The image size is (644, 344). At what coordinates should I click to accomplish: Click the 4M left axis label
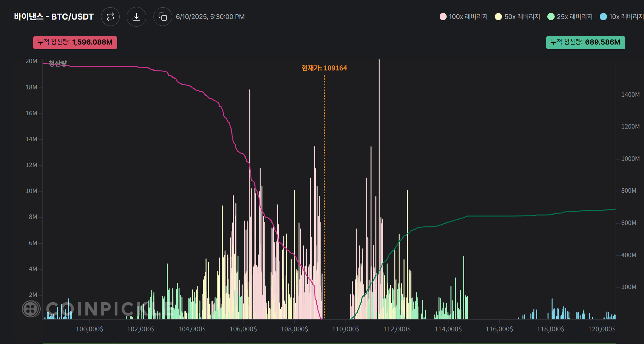click(x=33, y=269)
